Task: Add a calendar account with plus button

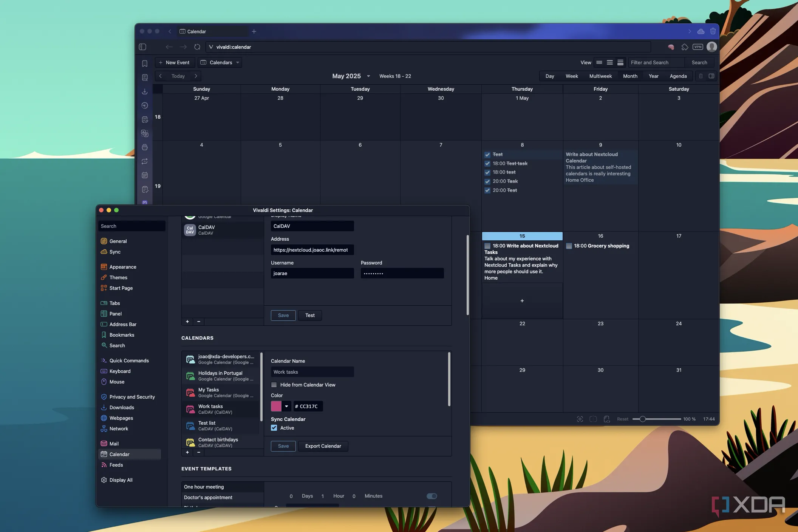Action: [187, 322]
